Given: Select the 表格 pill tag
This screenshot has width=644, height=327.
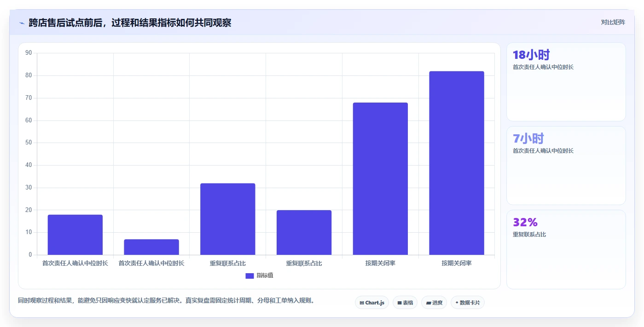Looking at the screenshot, I should click(x=405, y=303).
